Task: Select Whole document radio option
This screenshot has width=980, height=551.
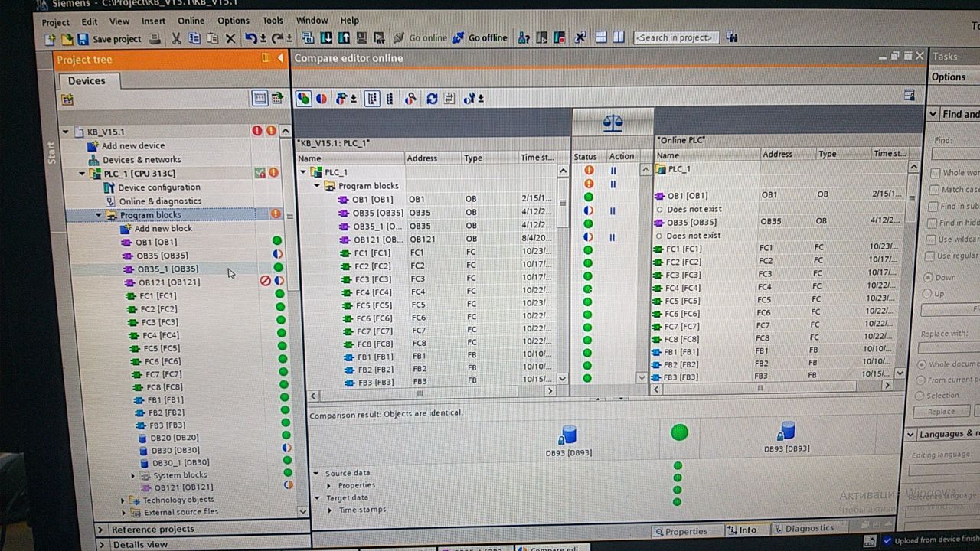Action: point(922,365)
